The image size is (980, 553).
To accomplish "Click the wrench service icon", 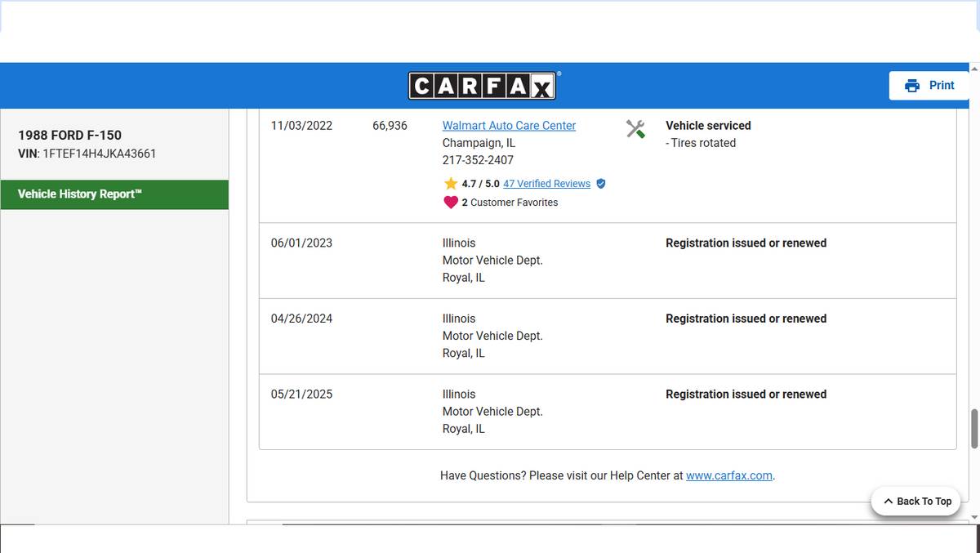I will [x=635, y=129].
